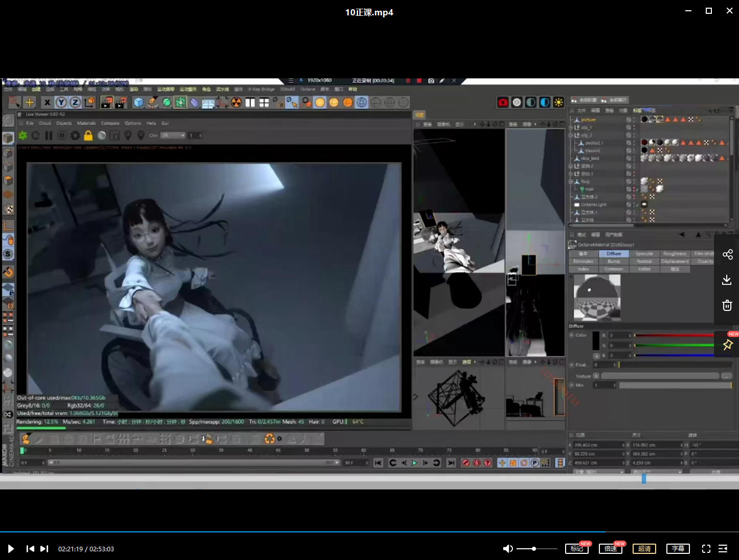Go back to the previous video
The width and height of the screenshot is (739, 560).
[x=30, y=549]
